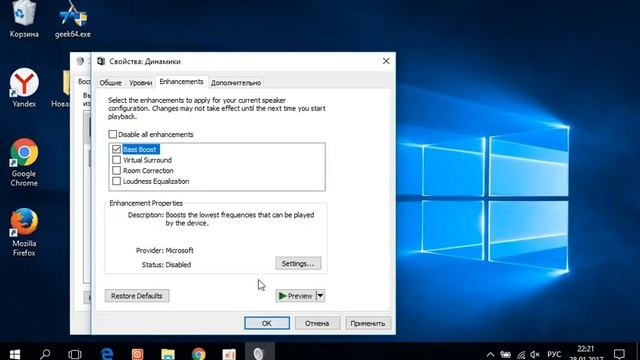This screenshot has width=640, height=360.
Task: Switch to the Дополнительно tab
Action: point(236,82)
